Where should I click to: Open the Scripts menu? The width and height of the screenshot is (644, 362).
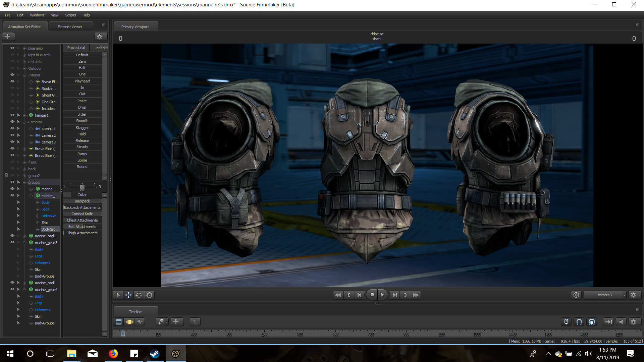pyautogui.click(x=70, y=15)
